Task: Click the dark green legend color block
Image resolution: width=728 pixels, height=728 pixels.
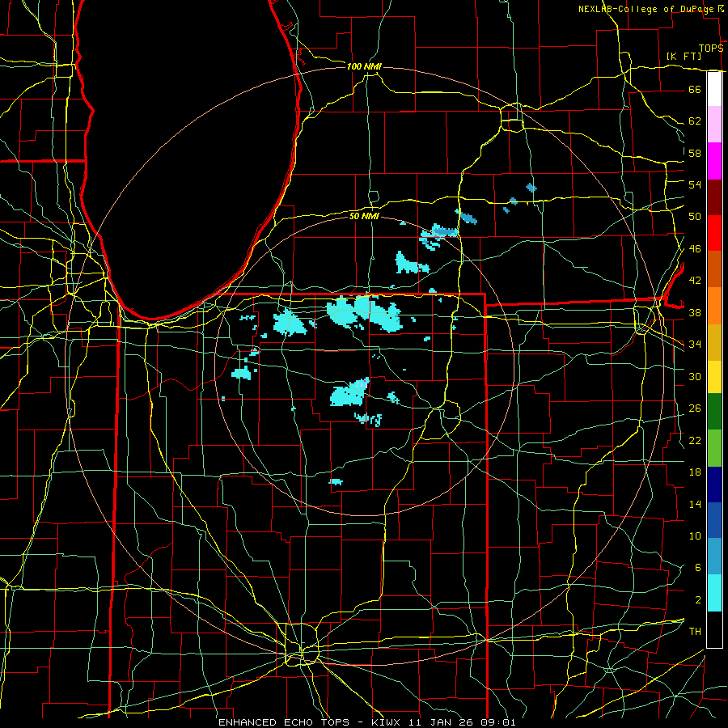Action: click(x=714, y=412)
